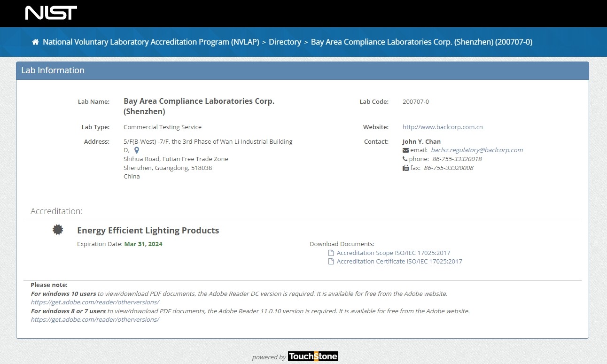Image resolution: width=607 pixels, height=364 pixels.
Task: Open Adobe Reader link under Windows 10 note
Action: [x=95, y=302]
